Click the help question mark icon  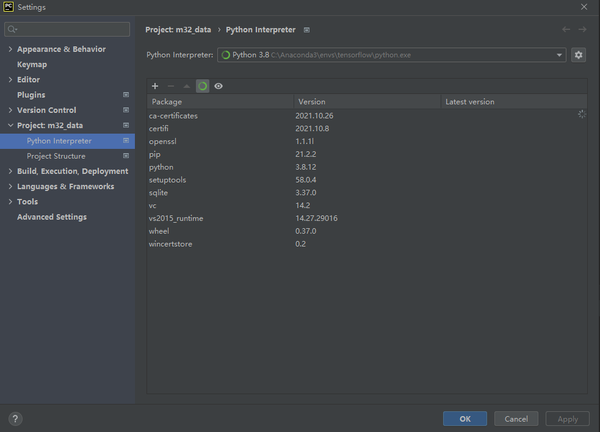tap(15, 419)
